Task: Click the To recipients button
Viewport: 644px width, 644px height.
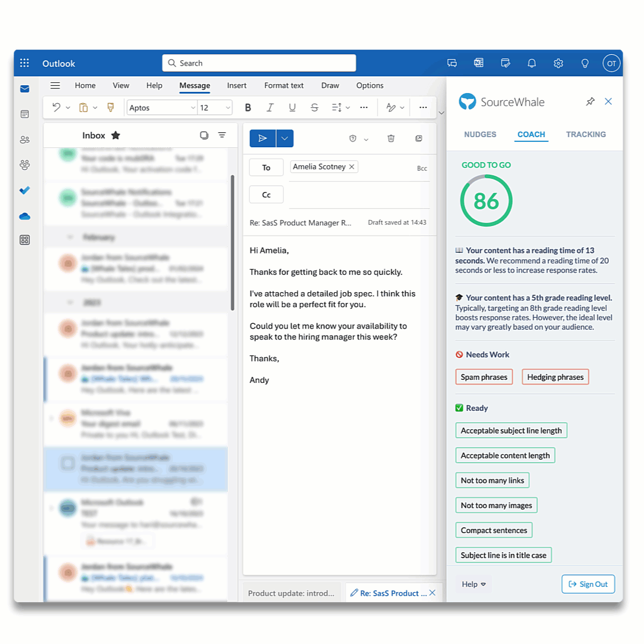Action: click(x=266, y=168)
